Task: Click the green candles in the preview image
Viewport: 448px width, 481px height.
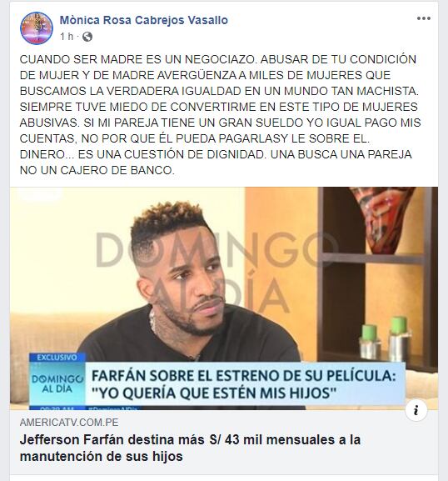Action: pos(386,338)
